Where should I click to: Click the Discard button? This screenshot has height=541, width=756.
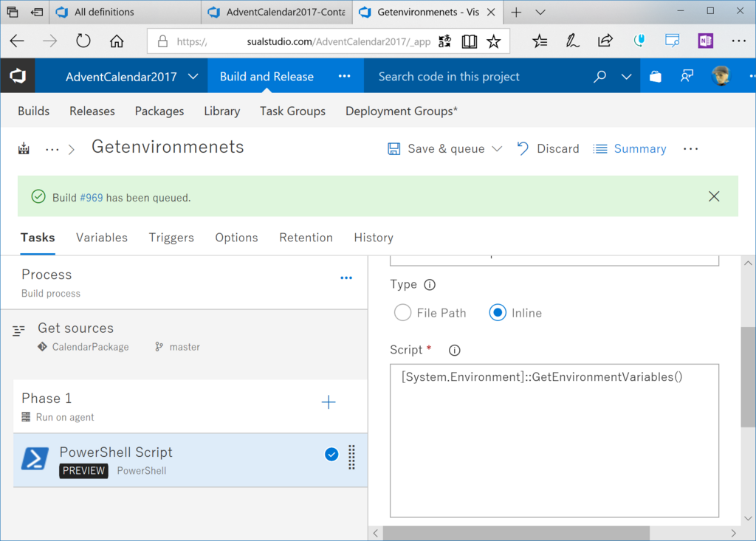point(548,149)
